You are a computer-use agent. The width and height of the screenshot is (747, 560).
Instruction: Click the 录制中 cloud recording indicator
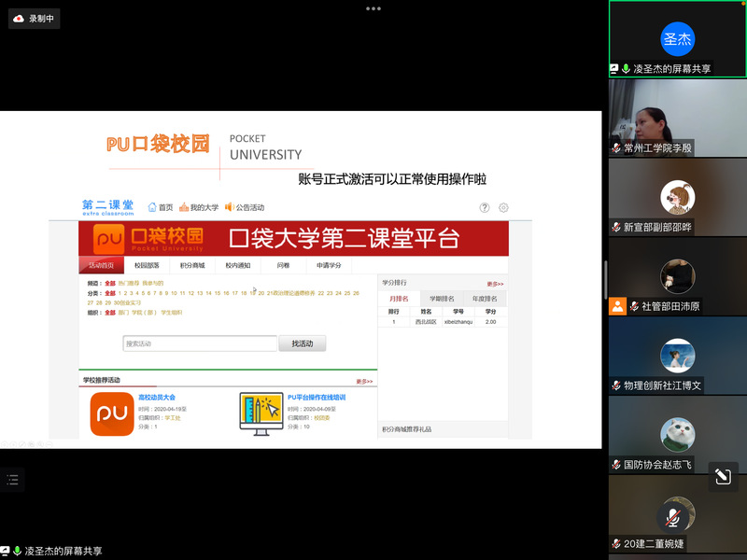pos(34,18)
